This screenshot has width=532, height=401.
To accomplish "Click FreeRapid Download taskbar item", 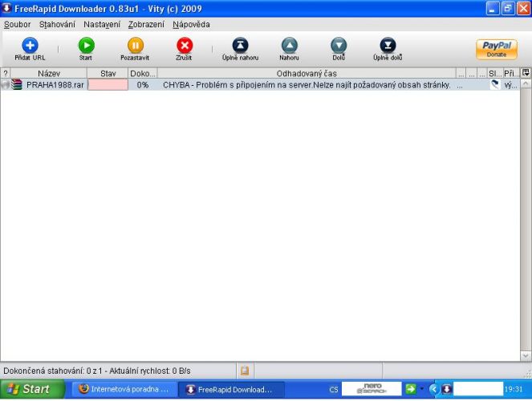I will coord(231,389).
